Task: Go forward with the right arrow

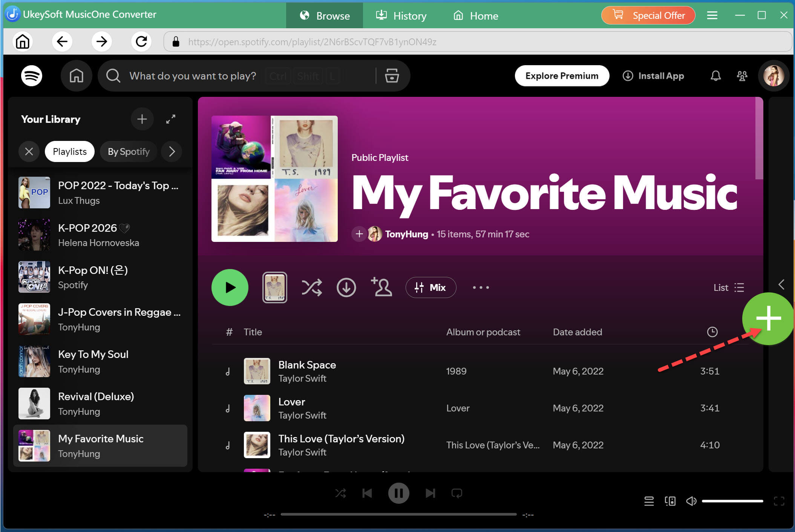Action: point(101,41)
